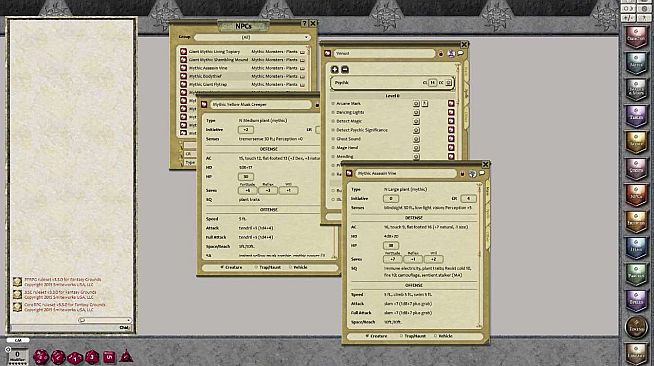
Task: Click the chat text entry field
Action: coord(71,328)
